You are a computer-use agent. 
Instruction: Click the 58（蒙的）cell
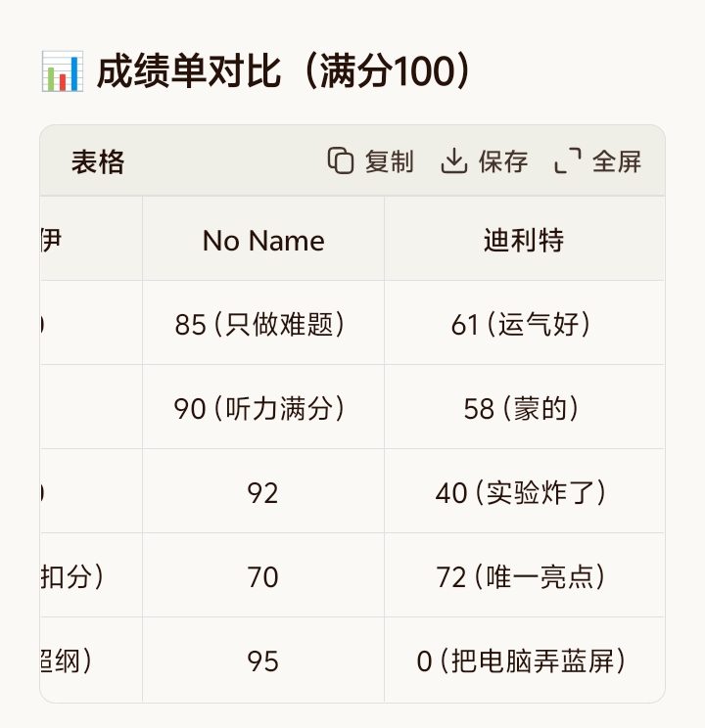524,409
